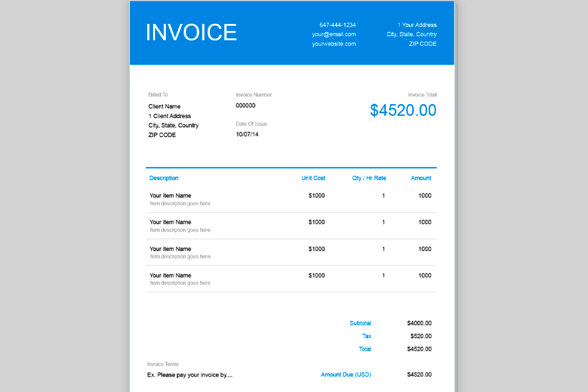Select invoice number 000000
588x392 pixels.
[x=245, y=105]
